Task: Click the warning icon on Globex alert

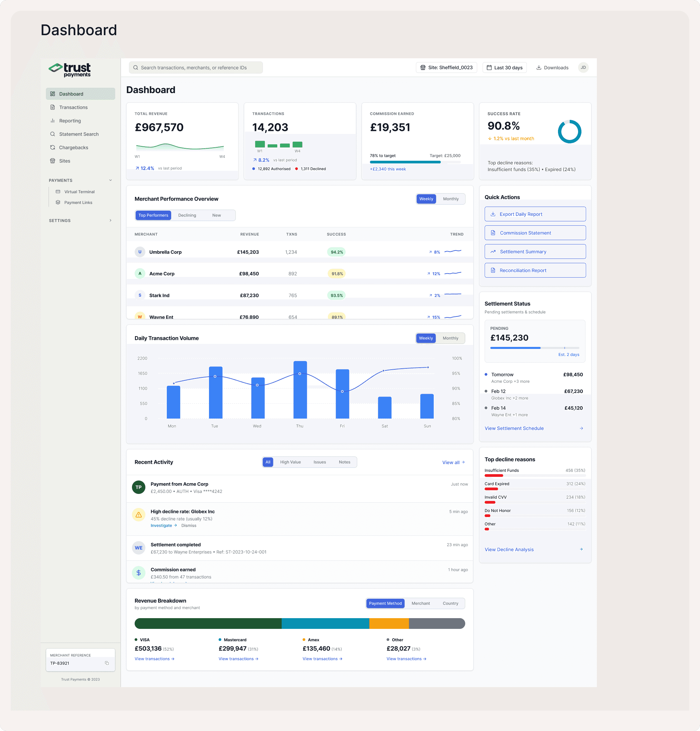Action: coord(138,515)
